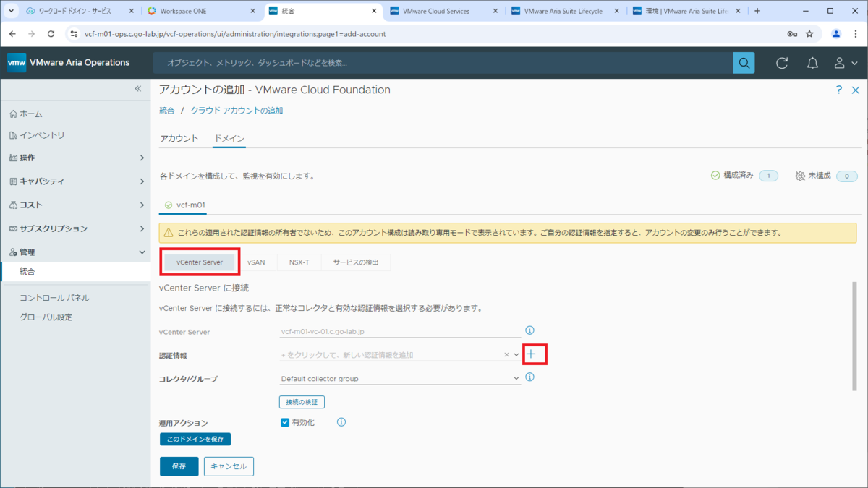The width and height of the screenshot is (868, 488).
Task: Go back in browser history
Action: pos(12,34)
